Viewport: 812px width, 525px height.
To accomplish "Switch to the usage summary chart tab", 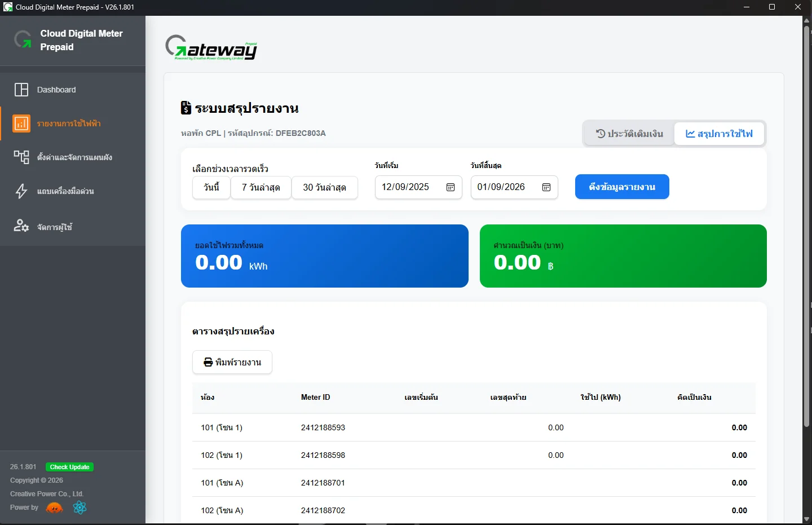I will 719,134.
